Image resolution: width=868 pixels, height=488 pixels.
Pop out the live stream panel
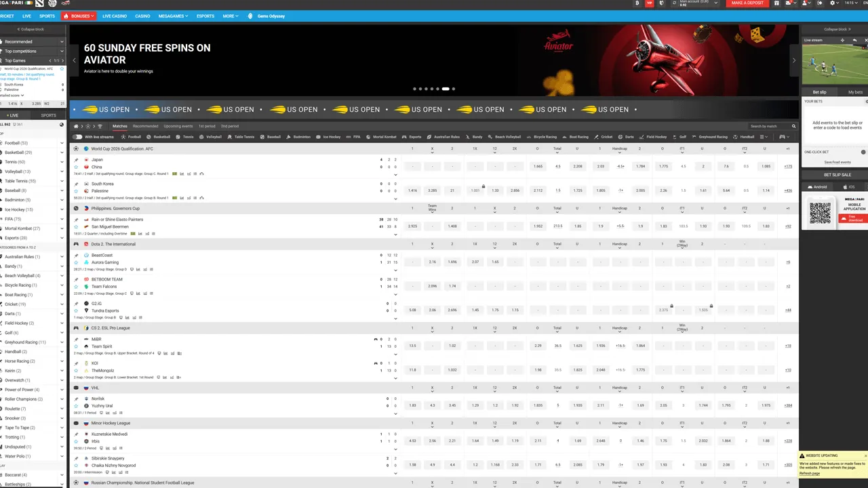click(x=853, y=40)
